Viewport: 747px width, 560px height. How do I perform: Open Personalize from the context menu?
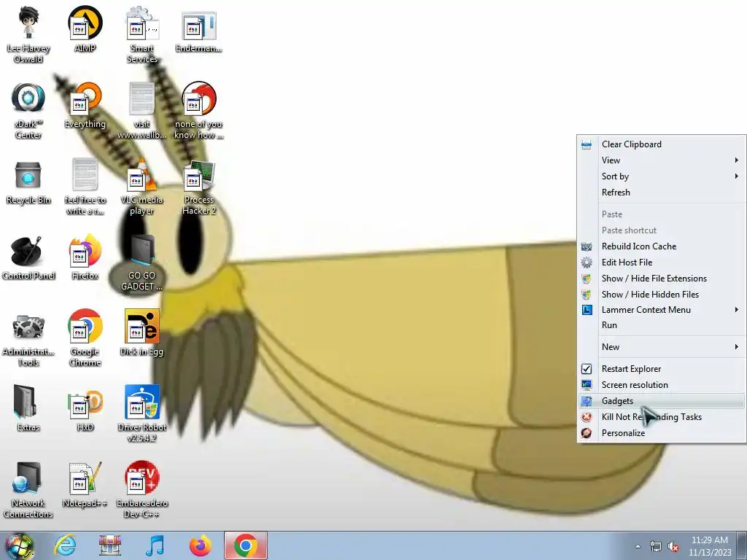[x=661, y=433]
